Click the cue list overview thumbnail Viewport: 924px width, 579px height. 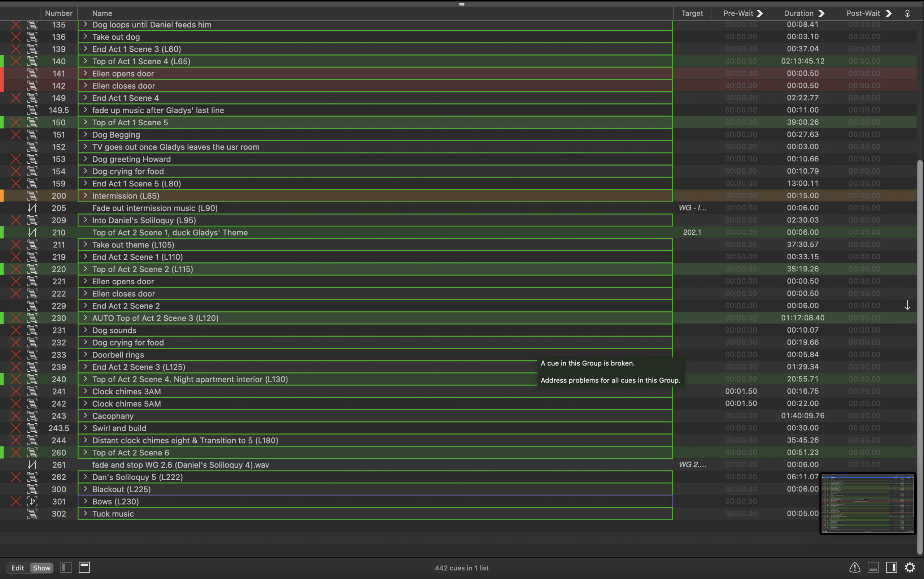coord(867,503)
